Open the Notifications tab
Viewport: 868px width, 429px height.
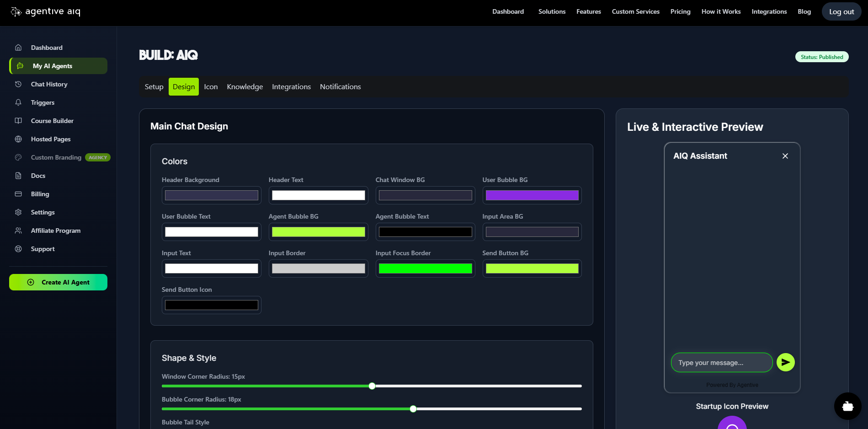(x=340, y=86)
